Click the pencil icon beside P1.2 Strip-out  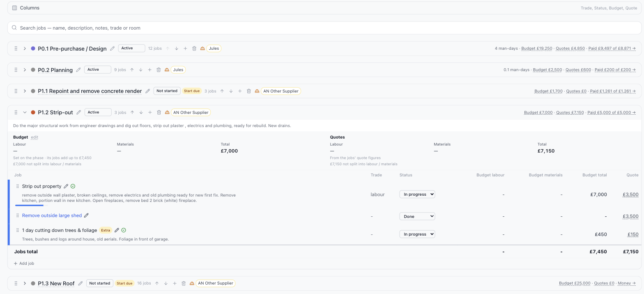(79, 112)
